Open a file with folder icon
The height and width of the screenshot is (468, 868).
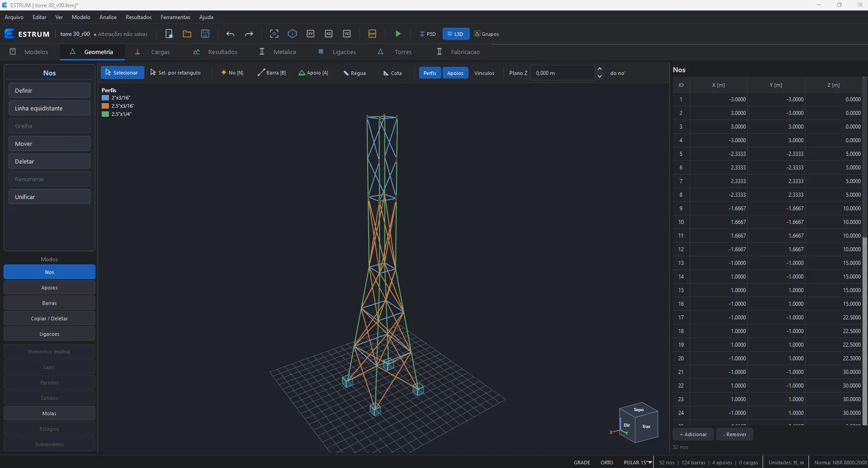coord(187,34)
